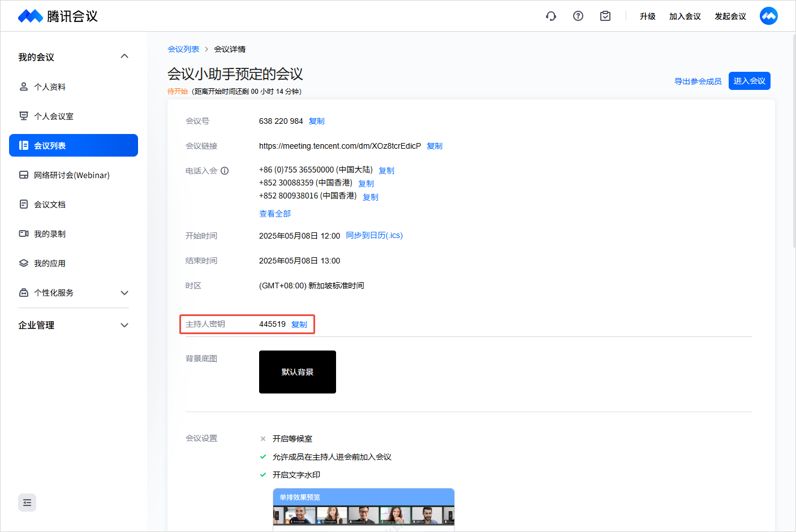
Task: Click 导出参会成员 link
Action: click(x=698, y=81)
